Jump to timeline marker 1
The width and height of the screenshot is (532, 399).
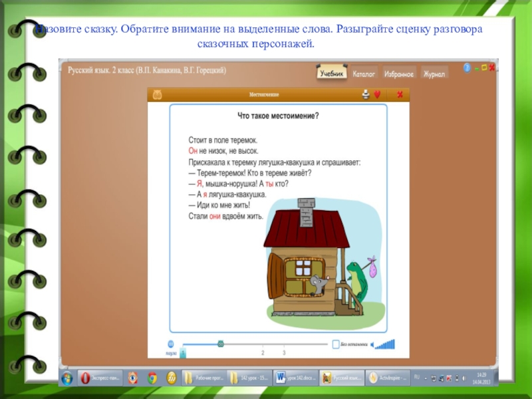coord(183,353)
